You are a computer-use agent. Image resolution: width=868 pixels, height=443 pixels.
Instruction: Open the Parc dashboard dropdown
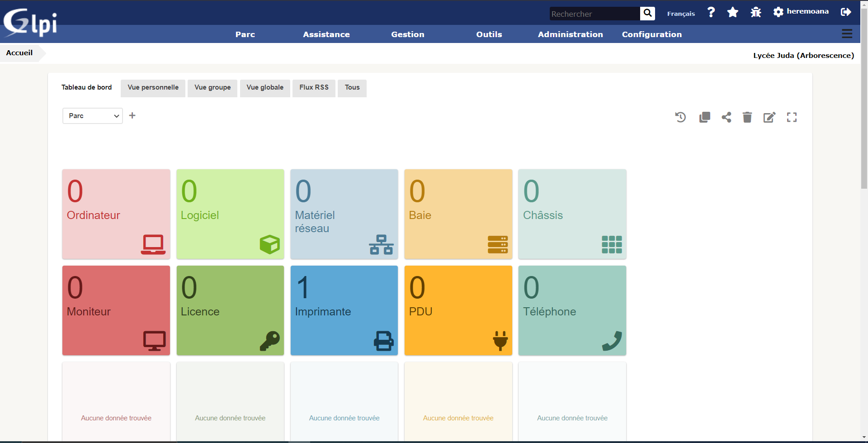point(93,116)
